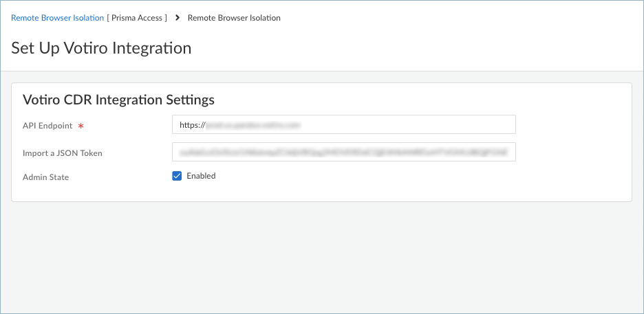644x314 pixels.
Task: Focus the Import a JSON Token field
Action: point(344,153)
